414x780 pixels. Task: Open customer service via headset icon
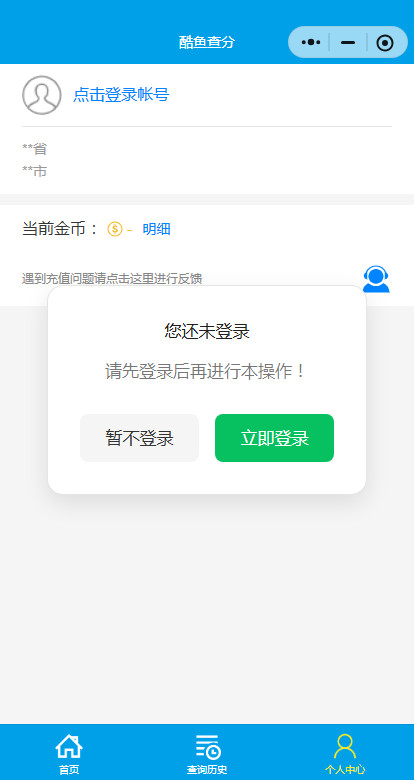point(376,279)
